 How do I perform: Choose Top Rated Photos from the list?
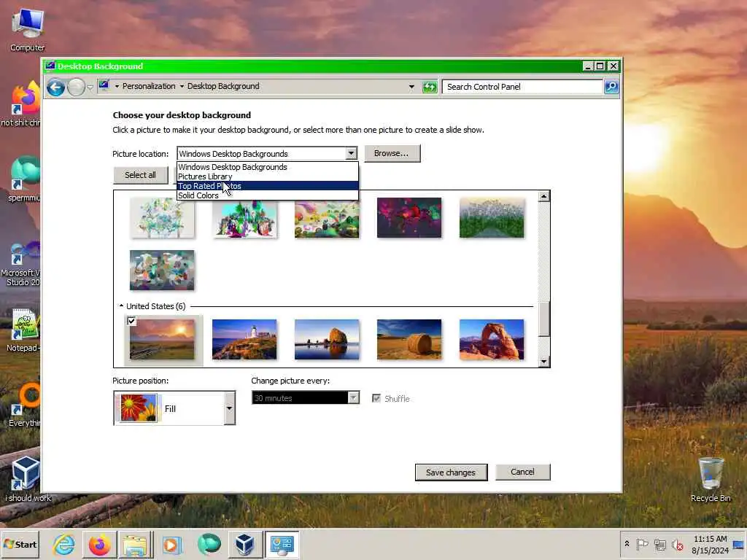pyautogui.click(x=267, y=186)
